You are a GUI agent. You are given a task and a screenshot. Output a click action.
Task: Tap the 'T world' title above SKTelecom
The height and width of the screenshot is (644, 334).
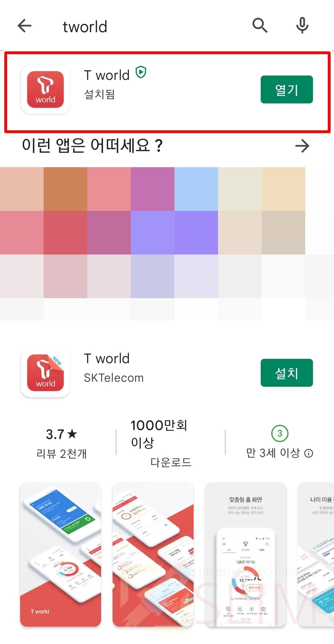(x=107, y=359)
